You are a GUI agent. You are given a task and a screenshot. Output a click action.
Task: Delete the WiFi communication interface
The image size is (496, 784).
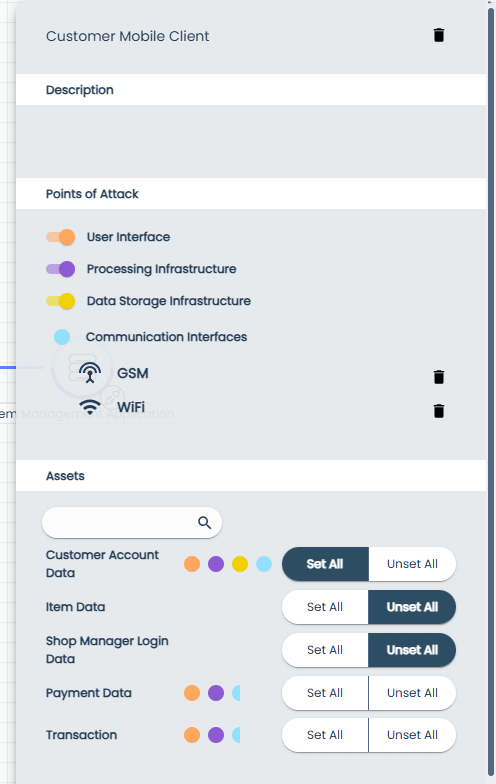pyautogui.click(x=438, y=411)
